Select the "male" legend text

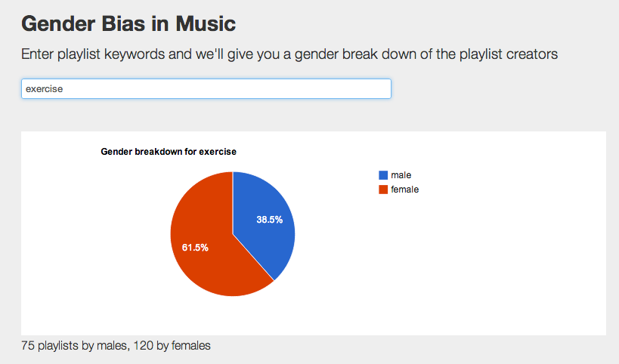coord(401,175)
